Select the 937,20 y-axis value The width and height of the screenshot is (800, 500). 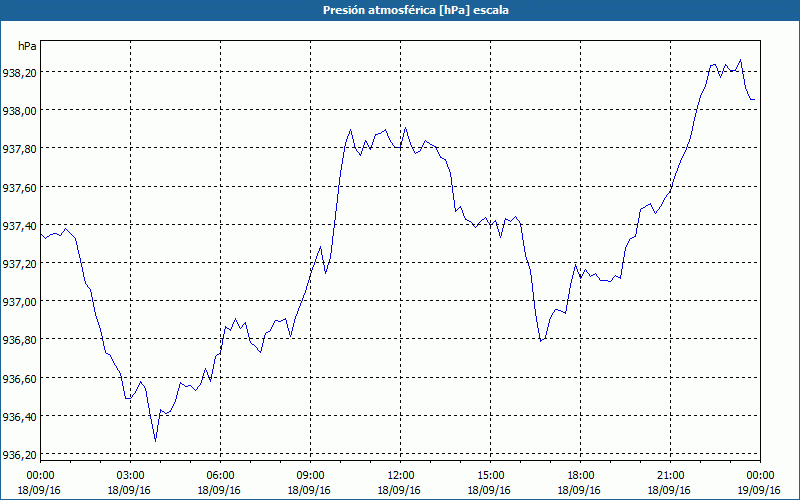(19, 264)
